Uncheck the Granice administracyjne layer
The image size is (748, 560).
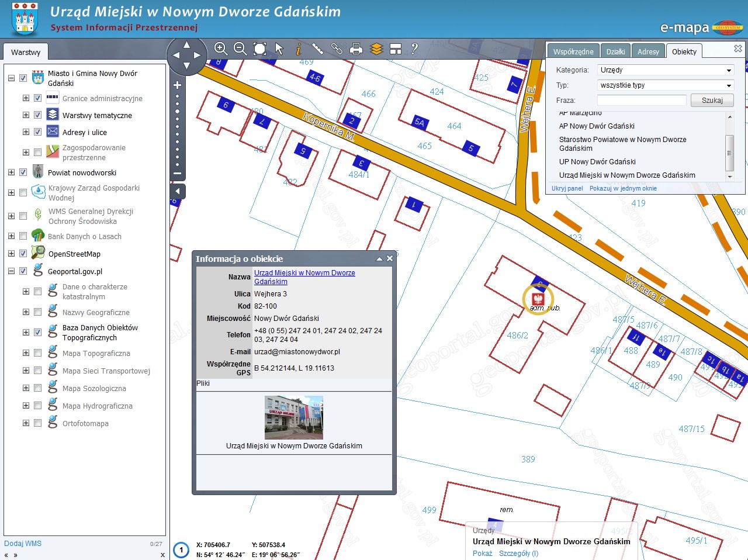point(37,98)
